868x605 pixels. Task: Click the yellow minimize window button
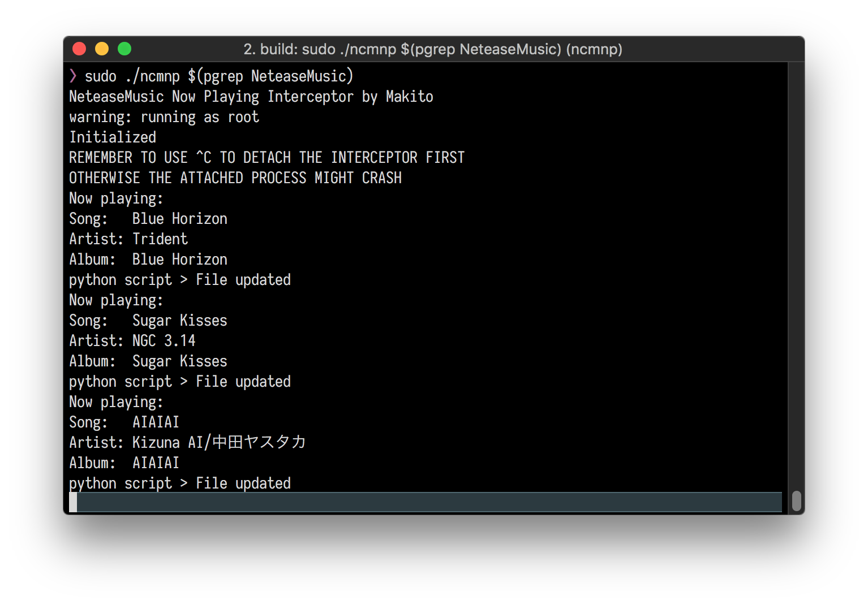coord(102,49)
